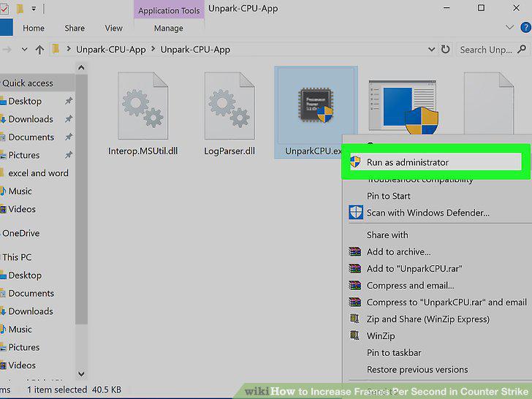Viewport: 532px width, 399px height.
Task: Open the Help question mark icon
Action: 525,28
